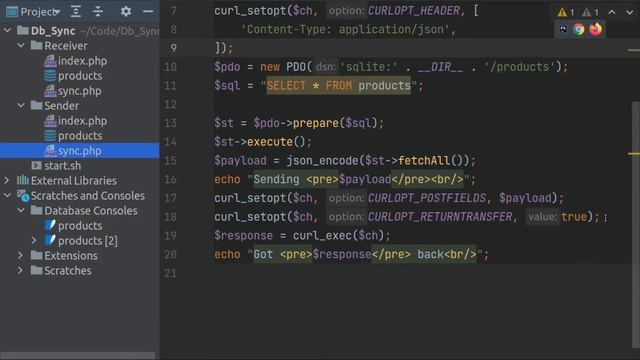Collapse Scratches and Consoles node
This screenshot has height=360, width=640.
pos(7,196)
